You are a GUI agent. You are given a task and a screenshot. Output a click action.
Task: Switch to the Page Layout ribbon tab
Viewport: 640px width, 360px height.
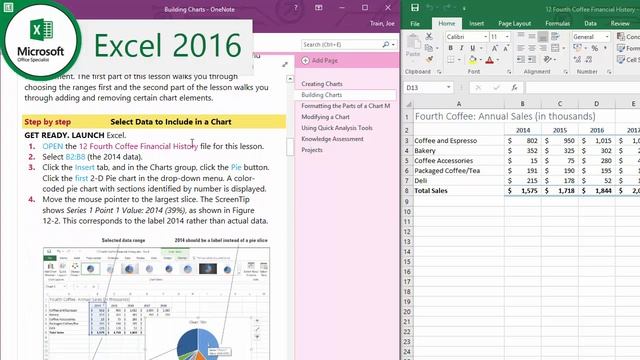tap(514, 24)
